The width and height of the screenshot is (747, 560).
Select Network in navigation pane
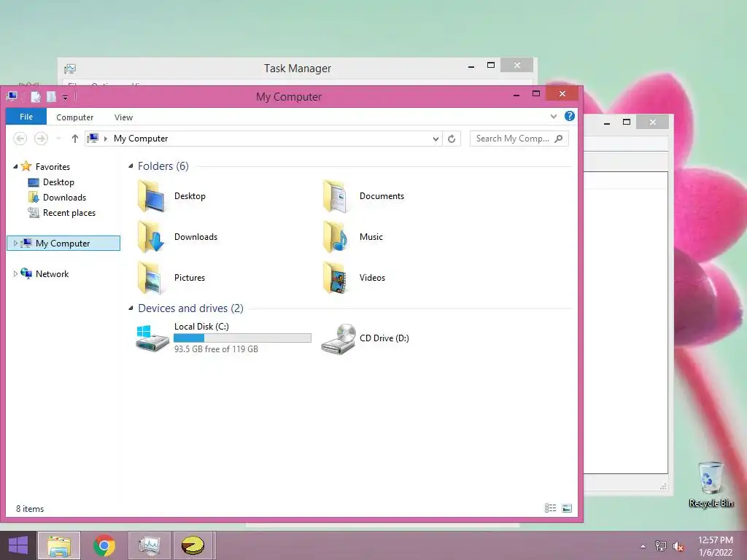(52, 274)
